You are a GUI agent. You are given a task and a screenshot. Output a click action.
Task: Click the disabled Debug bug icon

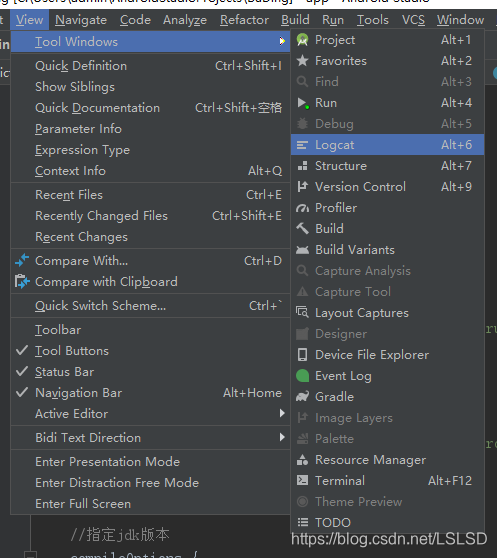coord(302,124)
